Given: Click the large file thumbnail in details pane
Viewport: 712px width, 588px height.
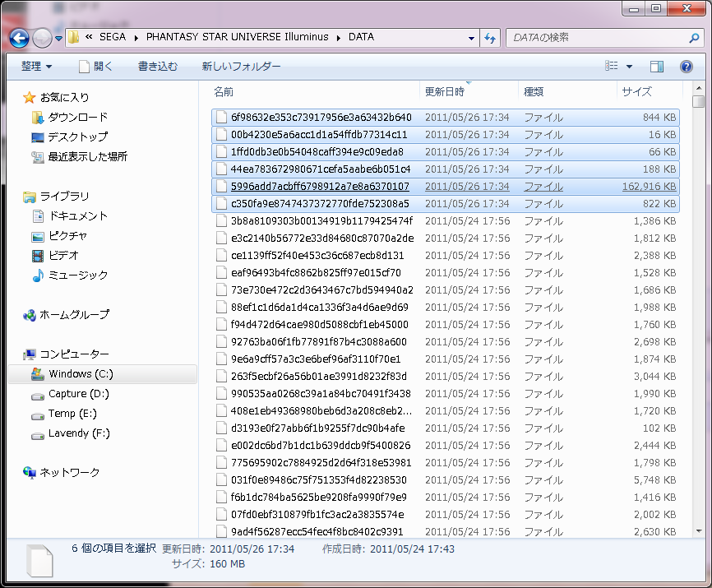Looking at the screenshot, I should click(x=39, y=560).
